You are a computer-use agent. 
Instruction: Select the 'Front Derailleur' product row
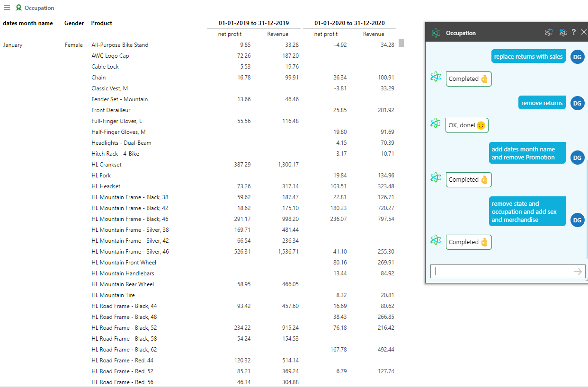111,110
